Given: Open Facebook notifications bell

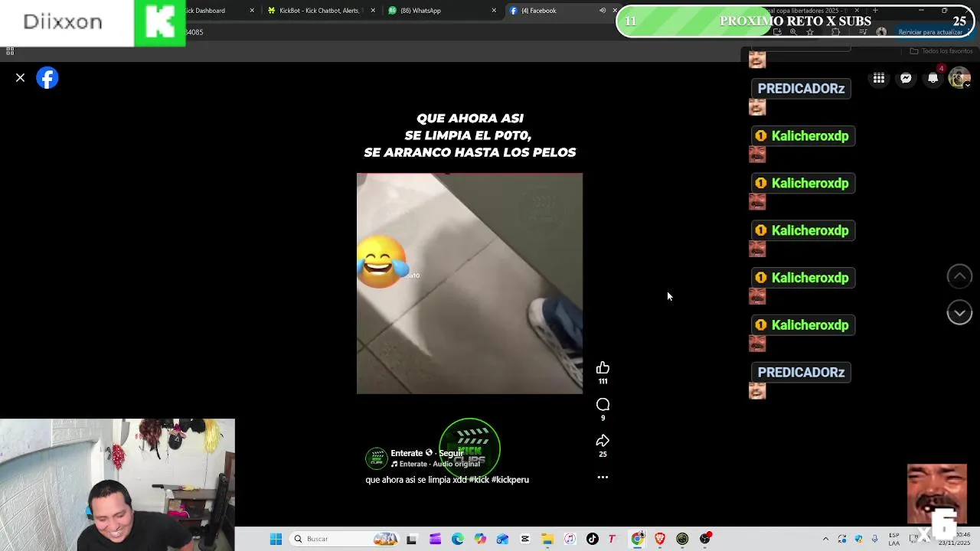Looking at the screenshot, I should pyautogui.click(x=933, y=78).
